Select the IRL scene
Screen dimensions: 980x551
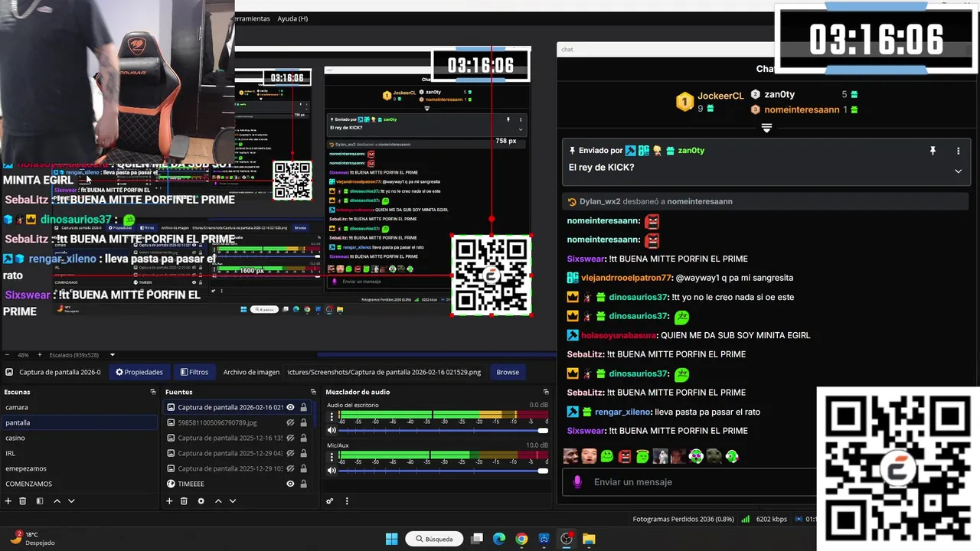click(79, 453)
